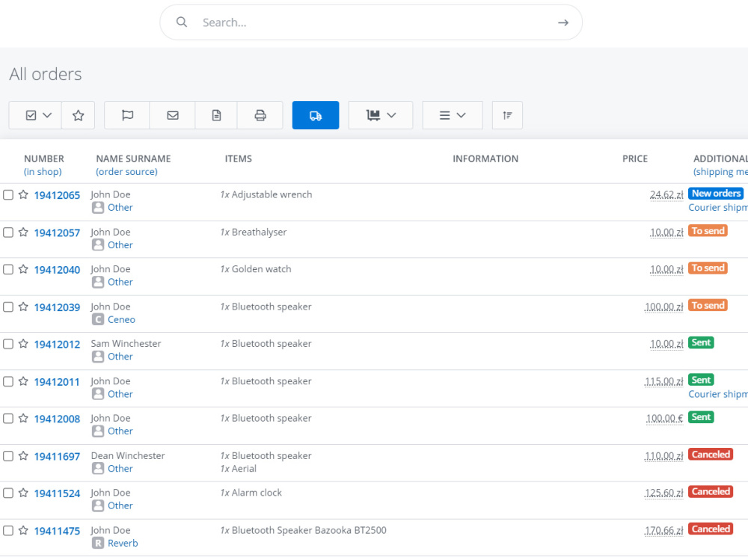
Task: Click the Reverb source icon on order 19411475
Action: [98, 543]
